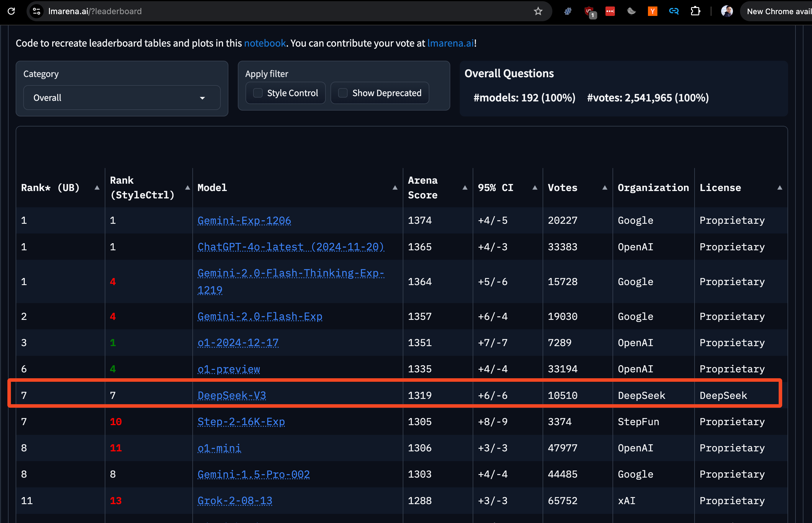Viewport: 812px width, 523px height.
Task: Bookmark this page with the star icon
Action: pyautogui.click(x=538, y=11)
